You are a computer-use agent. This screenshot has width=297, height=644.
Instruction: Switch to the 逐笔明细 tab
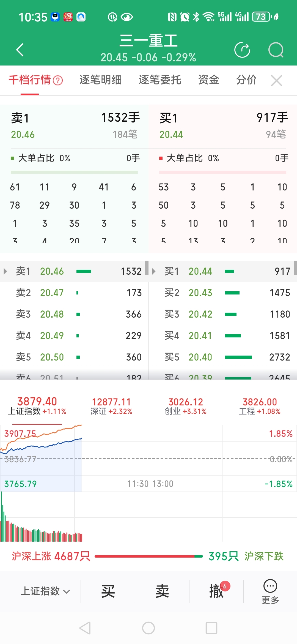click(101, 80)
